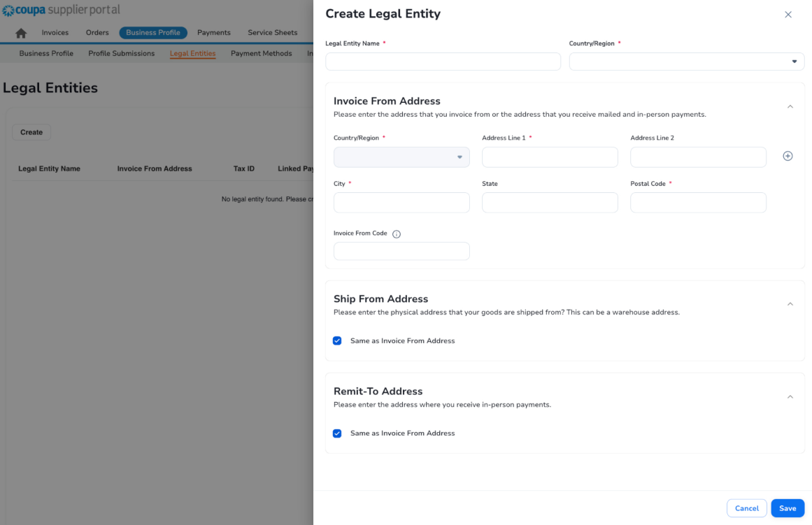Viewport: 812px width, 525px height.
Task: Check Same as Invoice From Address under Ship From
Action: pyautogui.click(x=337, y=340)
